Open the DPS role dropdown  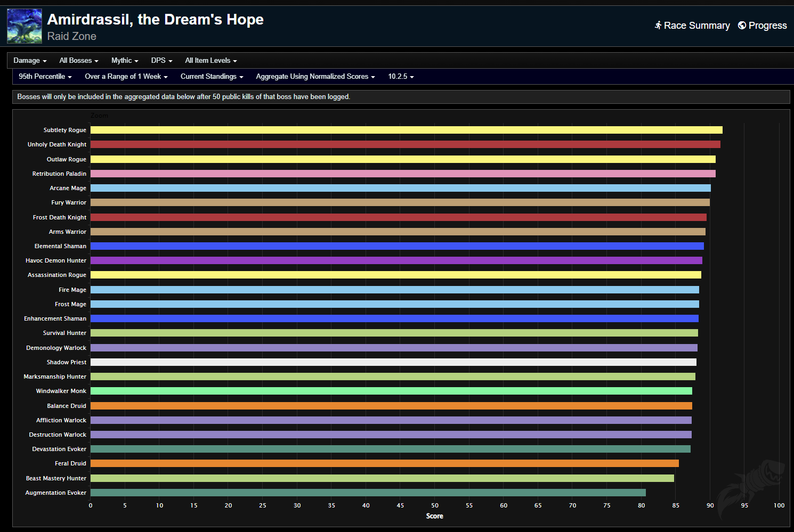[161, 61]
